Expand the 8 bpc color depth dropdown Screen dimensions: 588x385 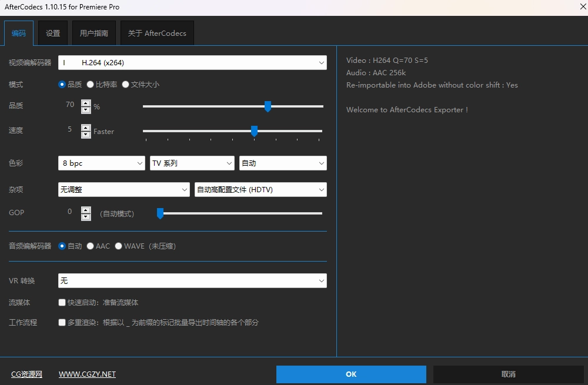click(101, 163)
